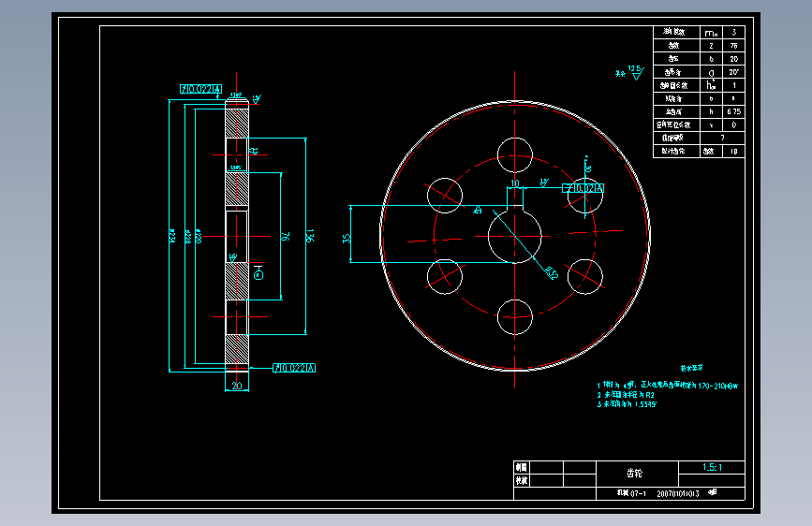Click the technical requirements heading 技术要求
The width and height of the screenshot is (812, 526).
click(691, 368)
